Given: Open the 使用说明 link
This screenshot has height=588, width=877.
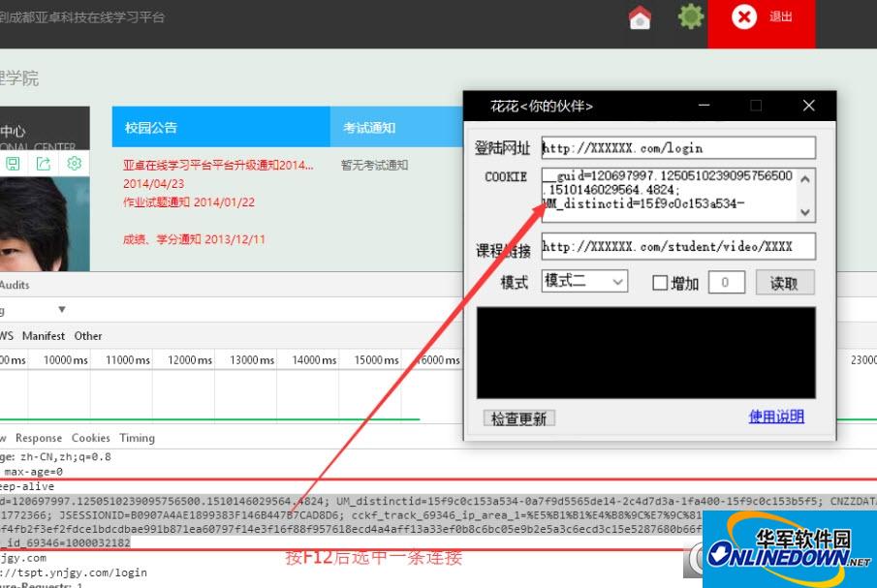Looking at the screenshot, I should point(776,417).
